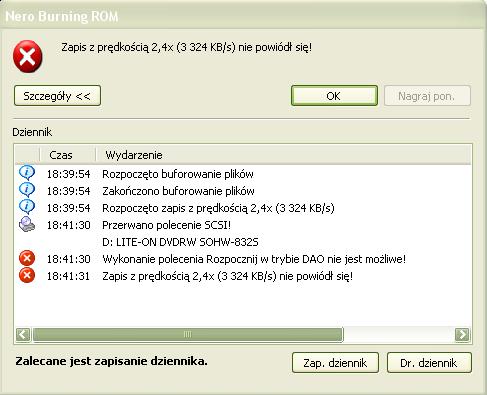This screenshot has height=395, width=487.
Task: Select the 'Zakończono buforowanie plików' log row
Action: pos(243,191)
